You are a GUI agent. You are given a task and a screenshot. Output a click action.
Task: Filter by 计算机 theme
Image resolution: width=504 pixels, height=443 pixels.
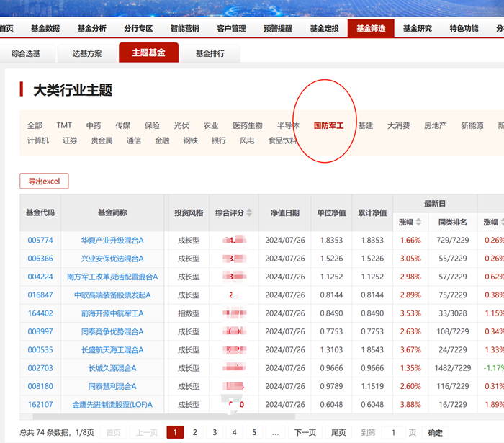pyautogui.click(x=38, y=140)
